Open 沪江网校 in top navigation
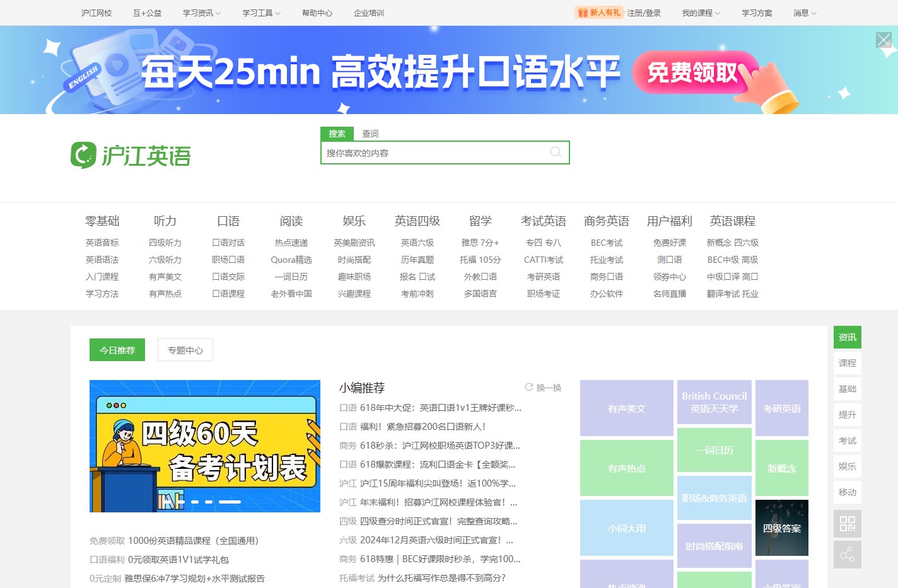Image resolution: width=898 pixels, height=588 pixels. click(96, 13)
